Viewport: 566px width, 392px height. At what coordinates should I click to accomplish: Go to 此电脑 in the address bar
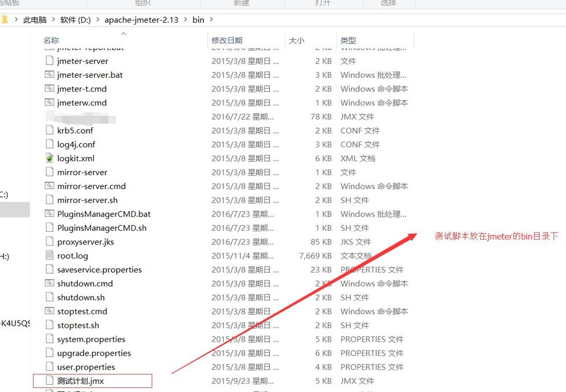pos(35,20)
